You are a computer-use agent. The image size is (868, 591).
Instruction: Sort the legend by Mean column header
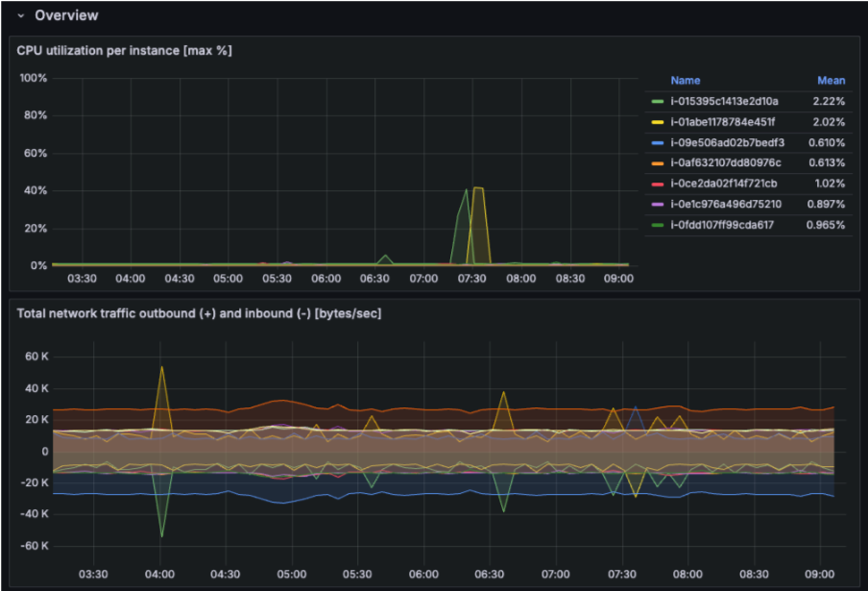pyautogui.click(x=831, y=81)
